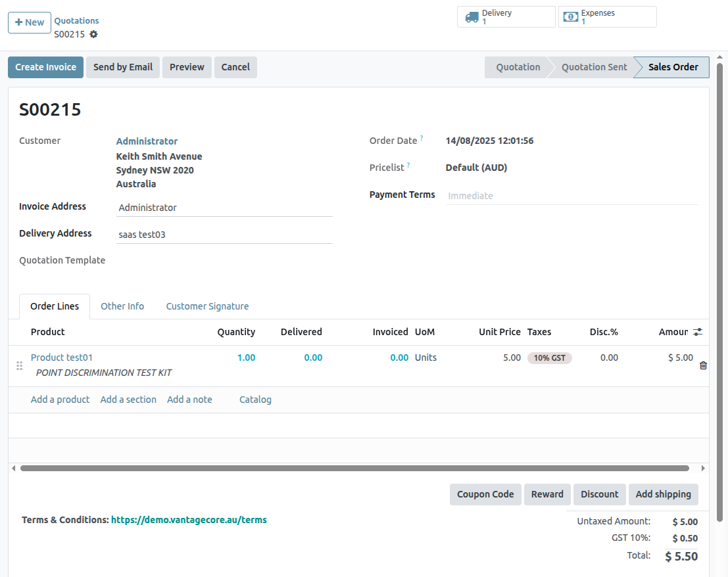Click the 10% GST tax tag
728x577 pixels.
pos(549,358)
